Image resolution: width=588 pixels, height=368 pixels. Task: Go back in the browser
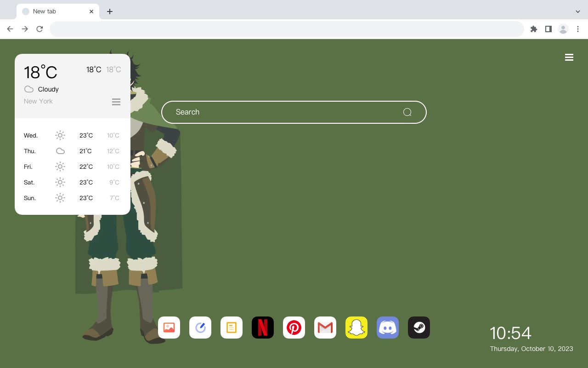pyautogui.click(x=10, y=29)
